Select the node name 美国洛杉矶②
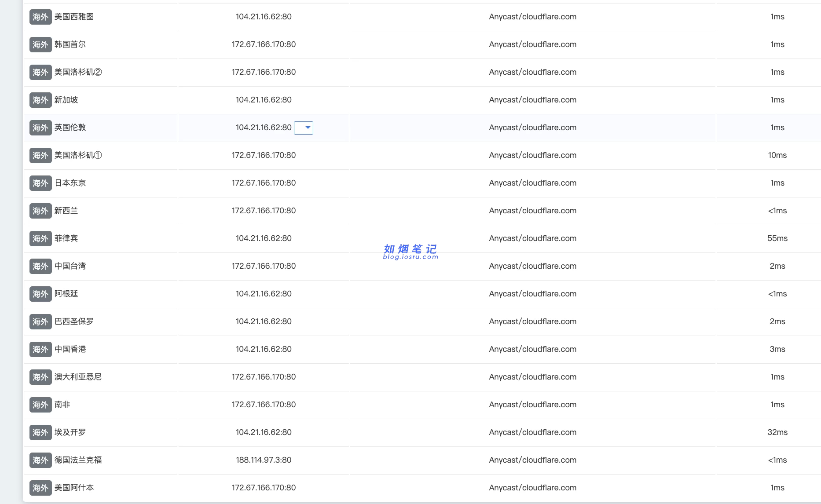Screen dimensions: 821x504 click(x=78, y=72)
